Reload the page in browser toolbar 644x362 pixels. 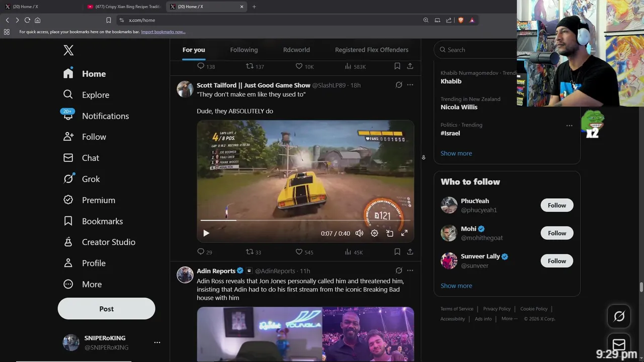click(x=27, y=20)
